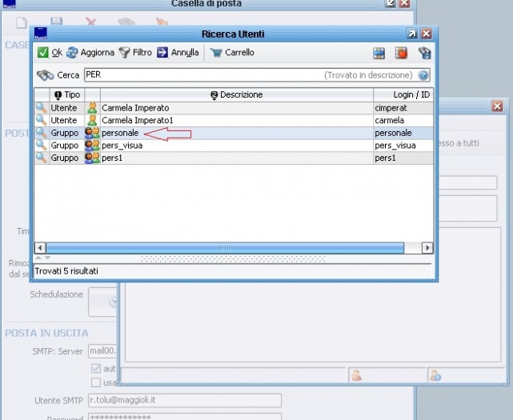The image size is (513, 420).
Task: Select the 'personale' group description
Action: tap(120, 133)
